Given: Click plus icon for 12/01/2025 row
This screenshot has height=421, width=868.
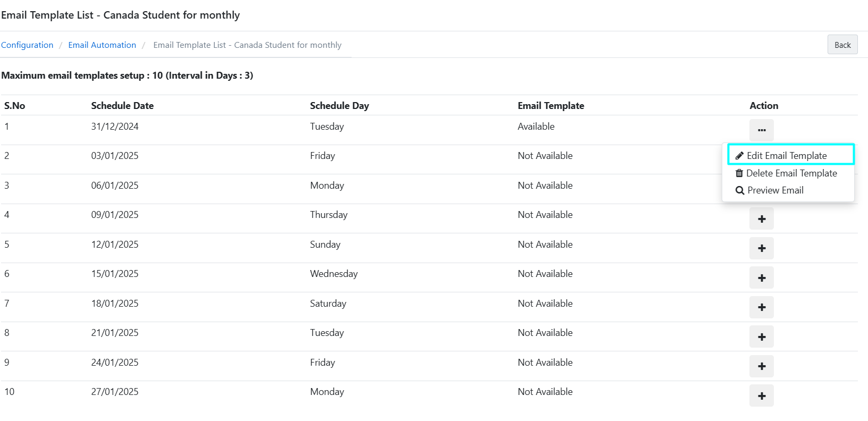Looking at the screenshot, I should pyautogui.click(x=762, y=248).
